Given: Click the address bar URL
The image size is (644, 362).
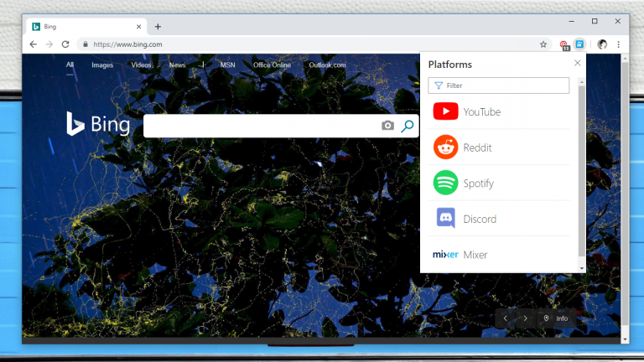Looking at the screenshot, I should click(127, 44).
